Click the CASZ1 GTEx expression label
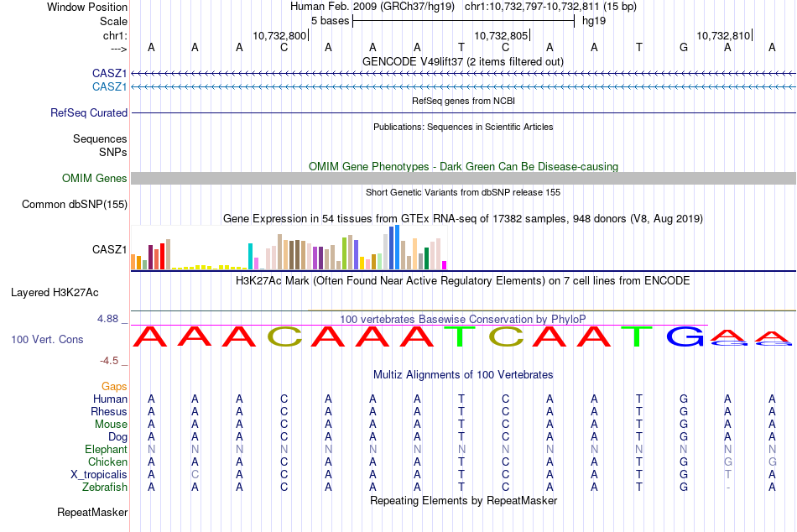 tap(109, 249)
